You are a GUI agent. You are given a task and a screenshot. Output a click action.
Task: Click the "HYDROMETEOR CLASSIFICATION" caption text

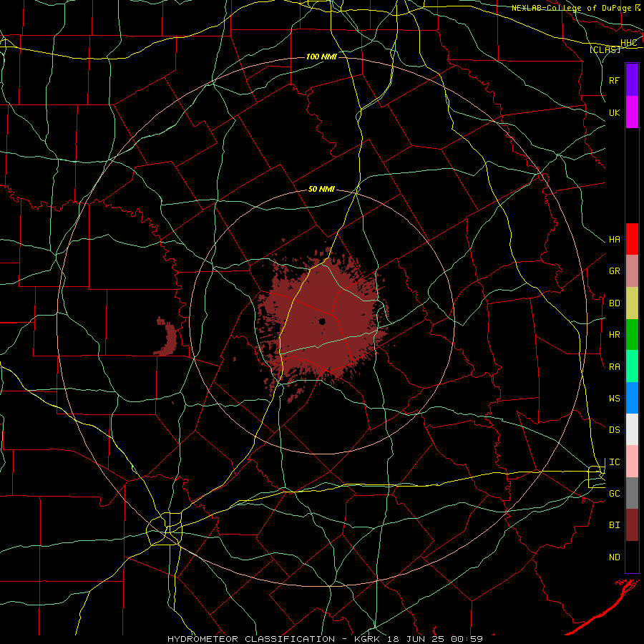coord(251,639)
